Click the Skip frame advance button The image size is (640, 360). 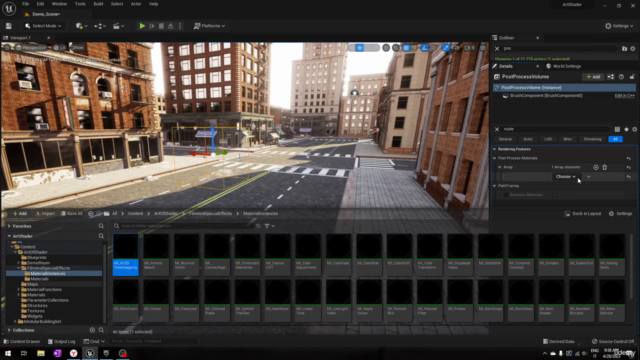152,26
